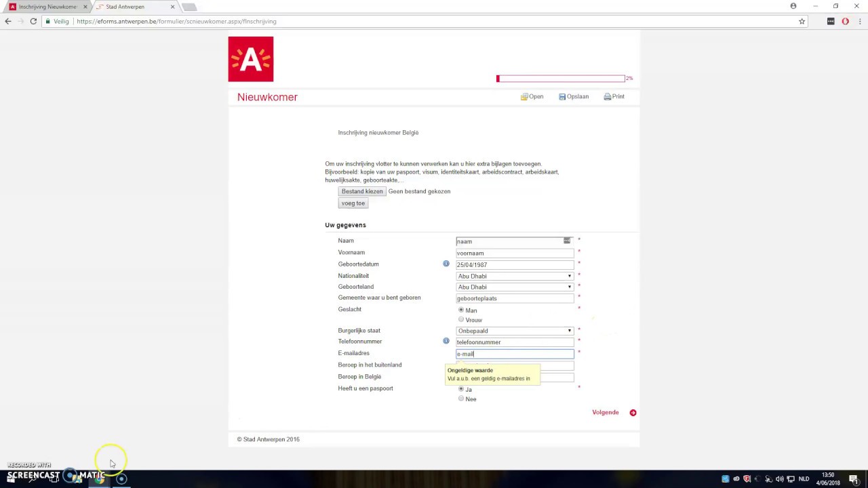Viewport: 868px width, 488px height.
Task: Switch to the Inschrijving Nieuwkomer tab
Action: [x=46, y=7]
